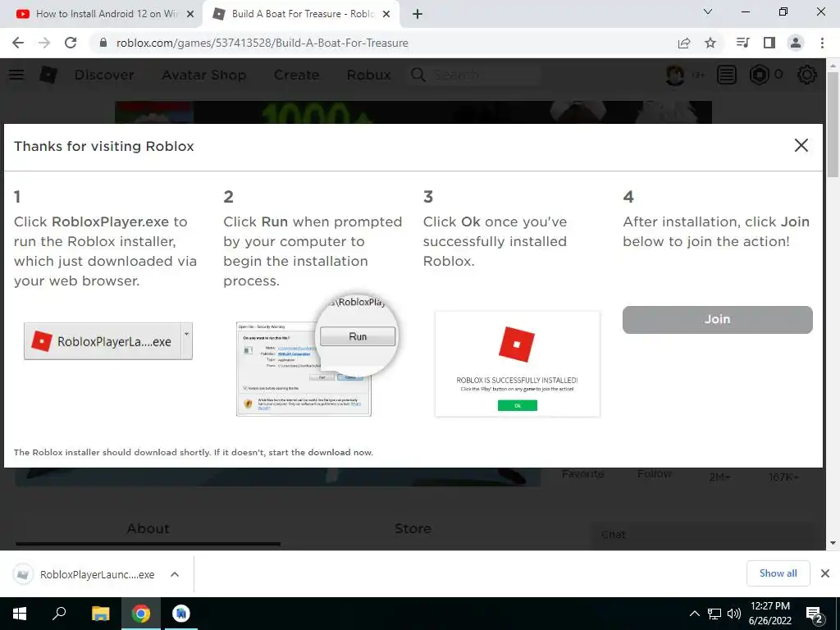Click the Favorite label
The width and height of the screenshot is (840, 630).
(583, 474)
